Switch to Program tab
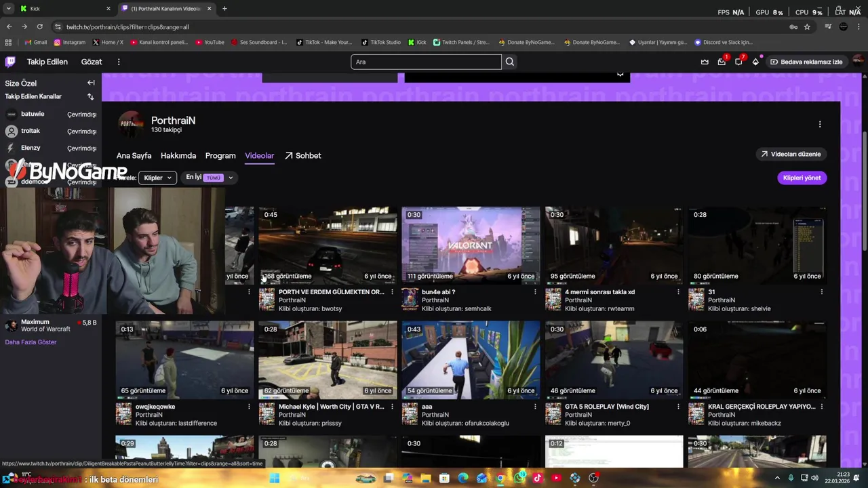The width and height of the screenshot is (868, 488). coord(220,156)
